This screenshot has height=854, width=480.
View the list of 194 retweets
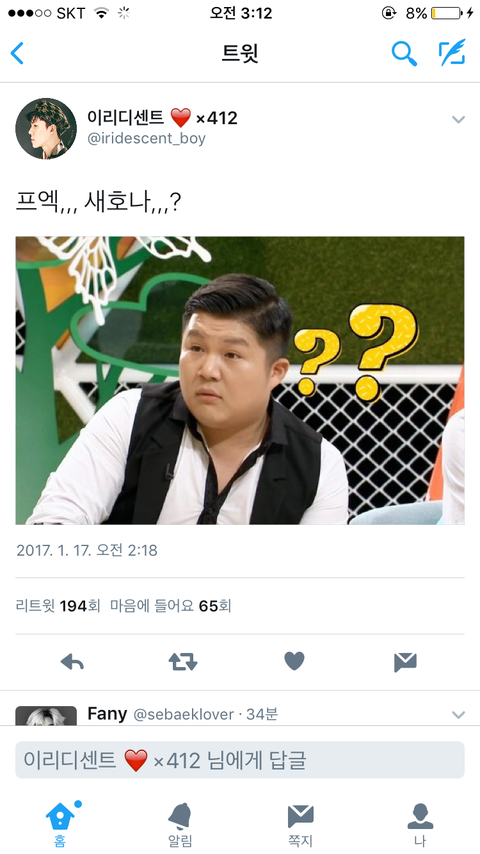[x=58, y=606]
